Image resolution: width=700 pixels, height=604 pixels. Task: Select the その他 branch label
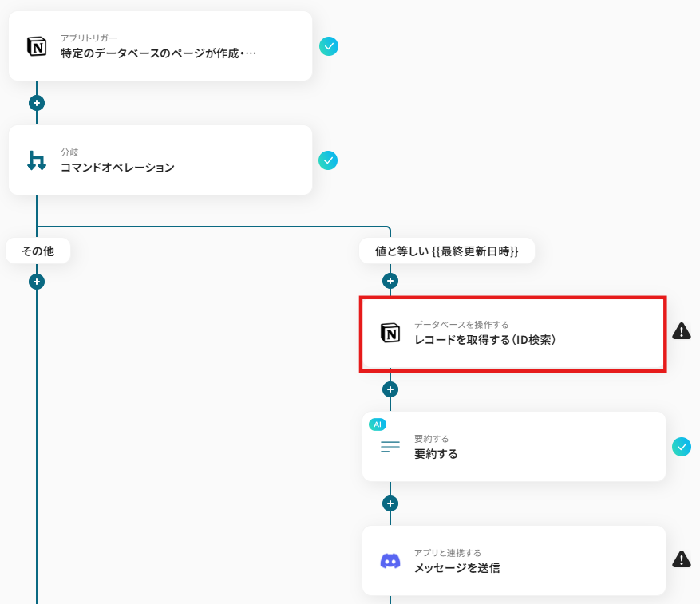[38, 251]
